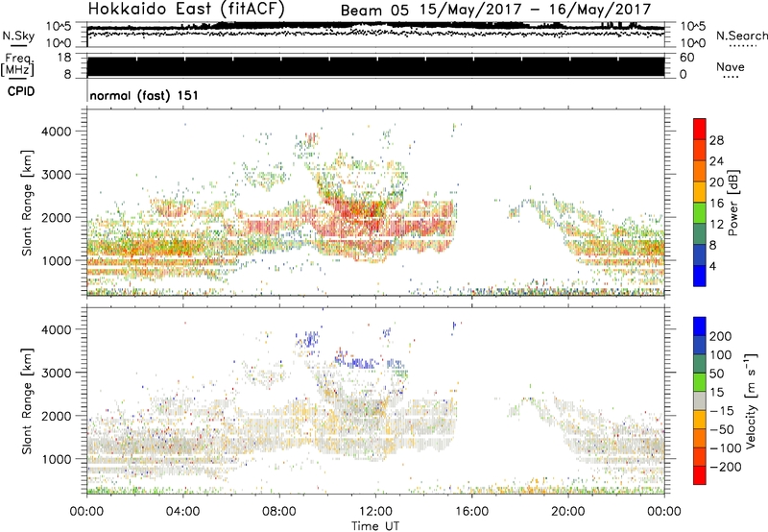Click the "normal (fast) 151" text
The width and height of the screenshot is (768, 532).
point(144,95)
